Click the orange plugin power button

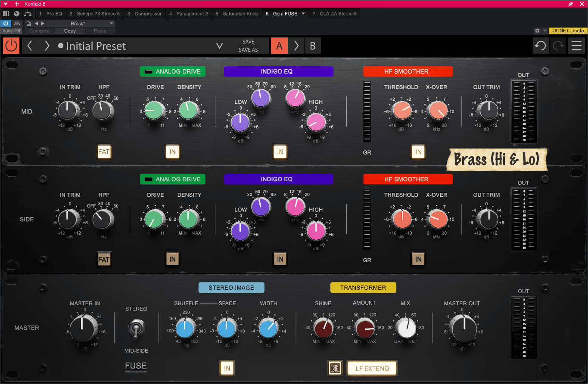11,46
